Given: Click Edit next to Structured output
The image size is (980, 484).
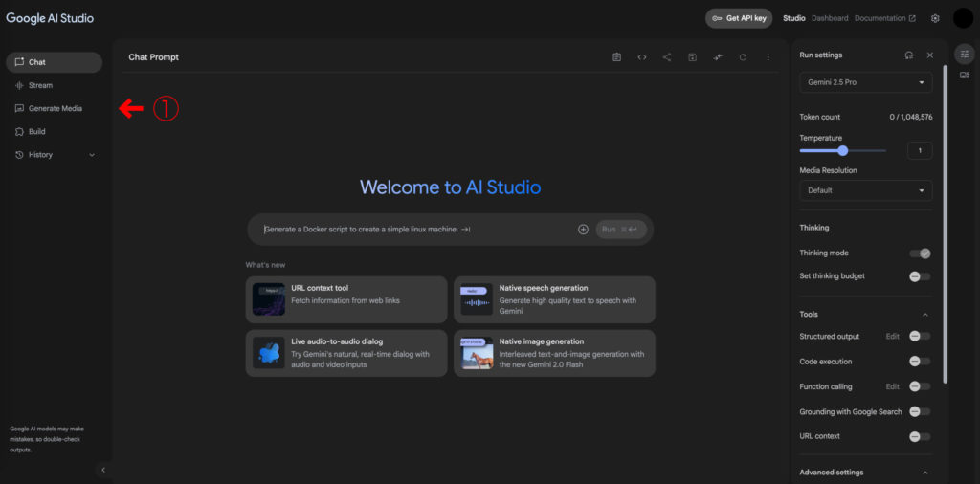Looking at the screenshot, I should tap(893, 336).
